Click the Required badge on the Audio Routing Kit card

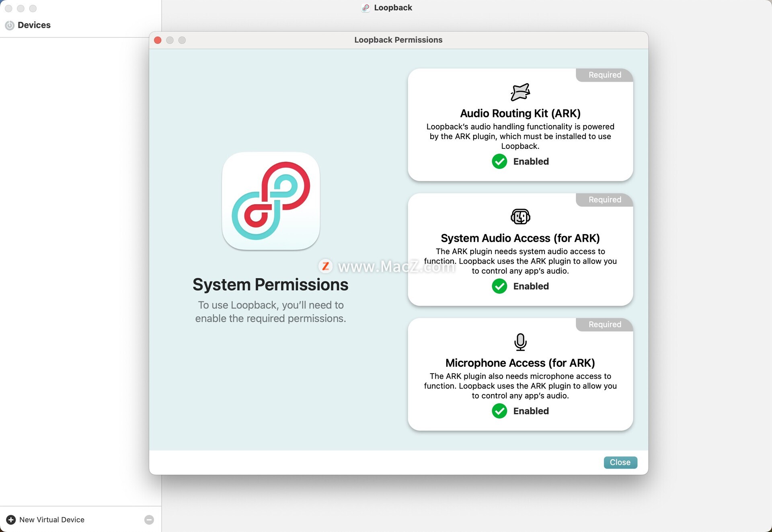pos(605,75)
